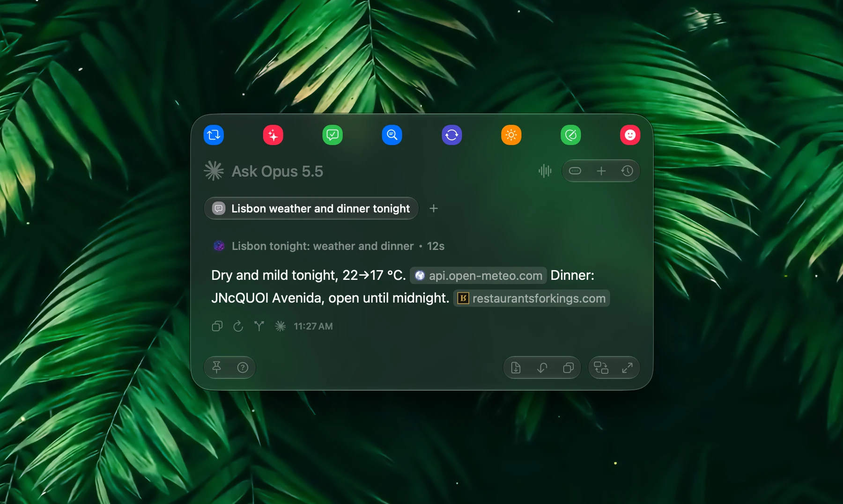Viewport: 843px width, 504px height.
Task: Click the pill-shaped icon beside the plus
Action: [x=575, y=171]
